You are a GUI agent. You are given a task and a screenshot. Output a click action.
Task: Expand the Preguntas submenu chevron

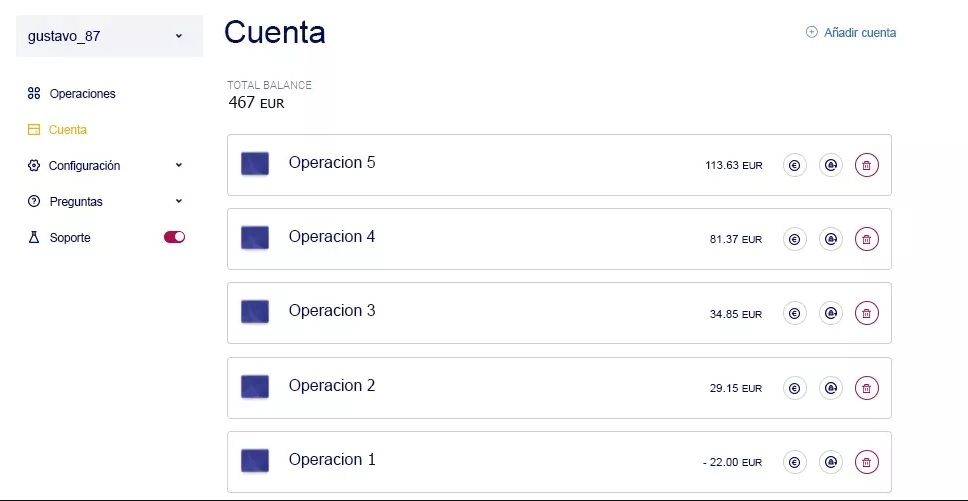click(179, 201)
